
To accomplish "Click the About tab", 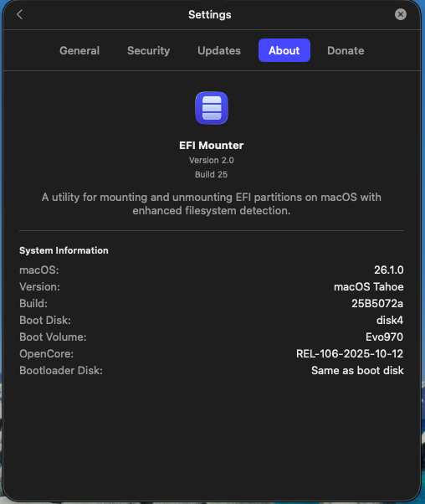I will 284,50.
